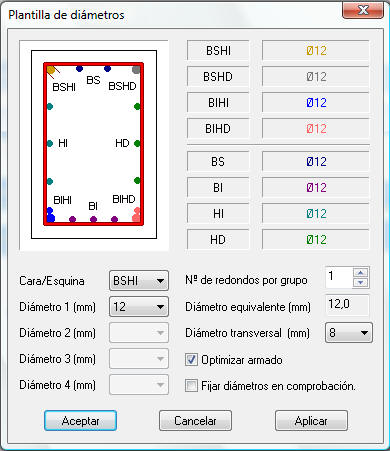Click the pink Ø12 value for BIHD

click(x=316, y=129)
